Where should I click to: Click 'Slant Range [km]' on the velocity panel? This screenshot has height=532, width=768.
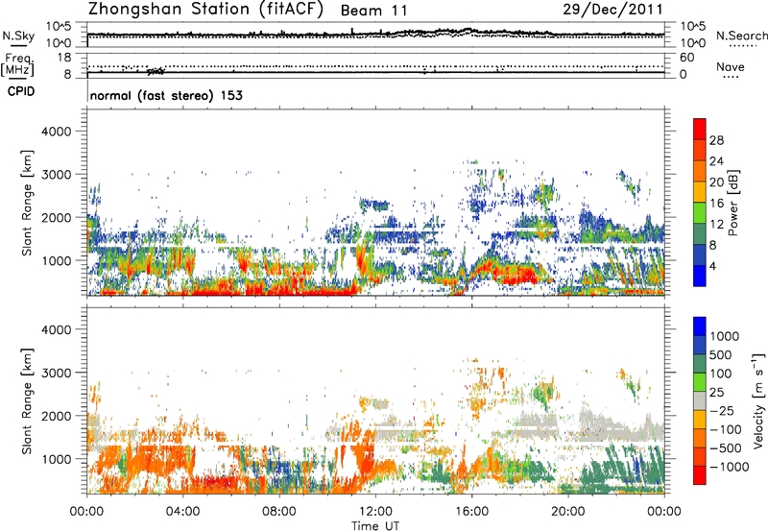click(x=27, y=400)
